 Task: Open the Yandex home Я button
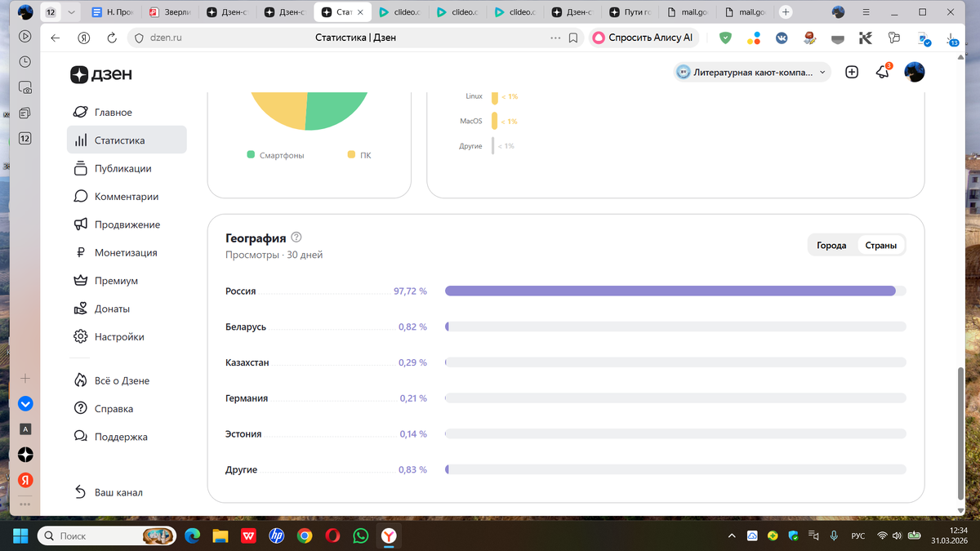pos(83,38)
